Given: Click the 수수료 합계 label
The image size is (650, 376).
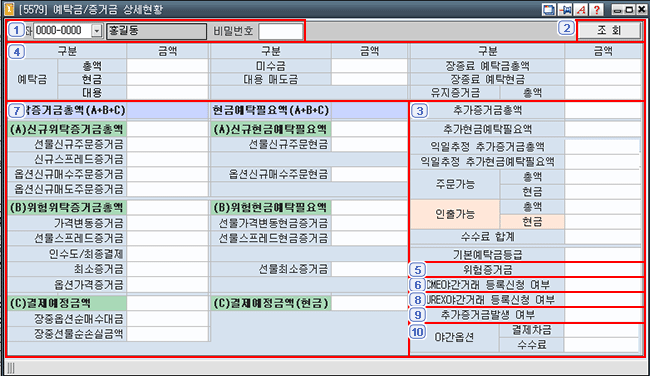Looking at the screenshot, I should tap(487, 237).
